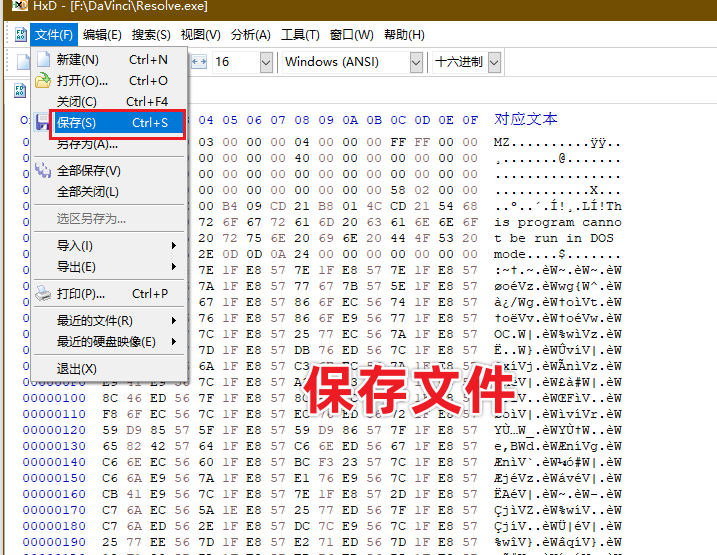Click the new document icon beside 新建(N)

tap(43, 59)
